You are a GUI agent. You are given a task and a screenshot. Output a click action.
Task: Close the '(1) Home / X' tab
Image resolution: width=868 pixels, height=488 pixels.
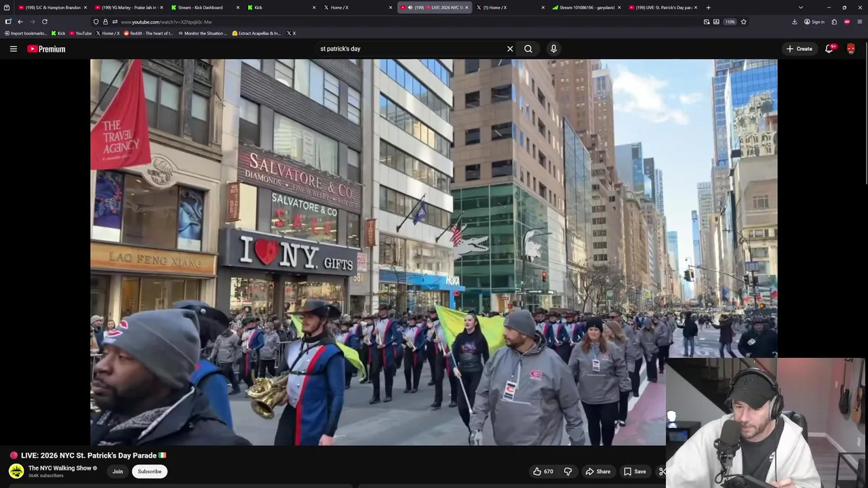tap(543, 7)
